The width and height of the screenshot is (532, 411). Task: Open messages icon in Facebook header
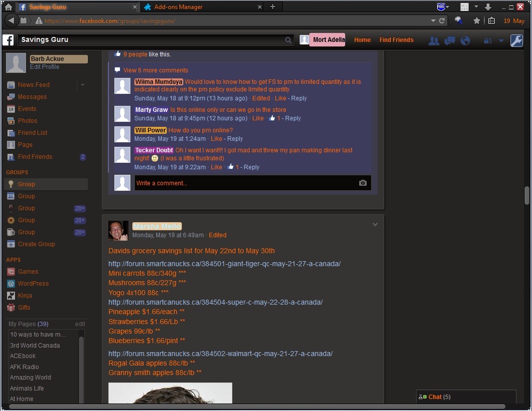[450, 40]
